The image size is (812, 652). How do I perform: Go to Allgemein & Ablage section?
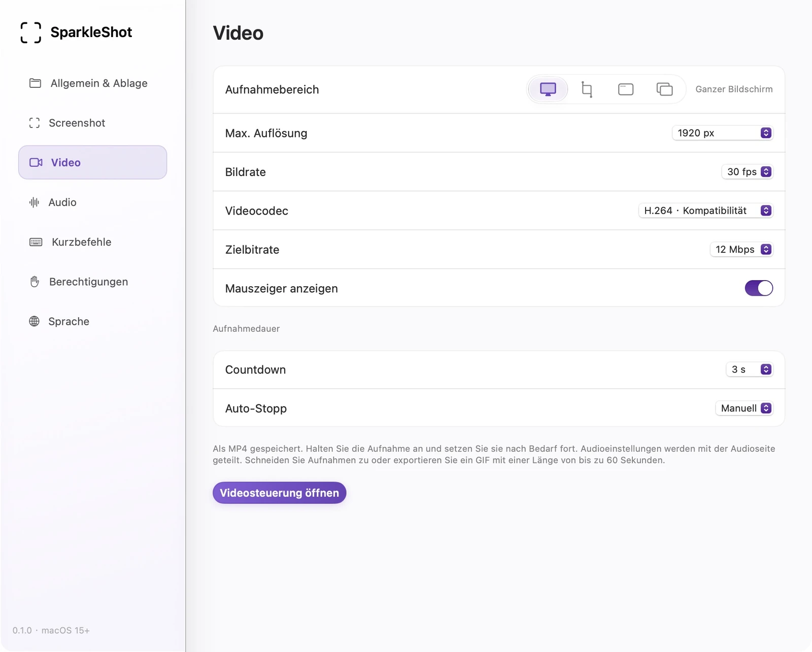pos(92,83)
